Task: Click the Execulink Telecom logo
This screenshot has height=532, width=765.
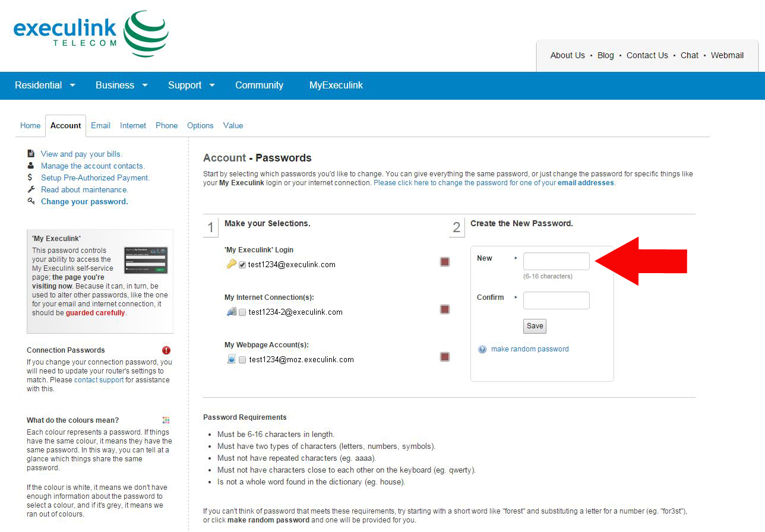Action: pyautogui.click(x=91, y=34)
